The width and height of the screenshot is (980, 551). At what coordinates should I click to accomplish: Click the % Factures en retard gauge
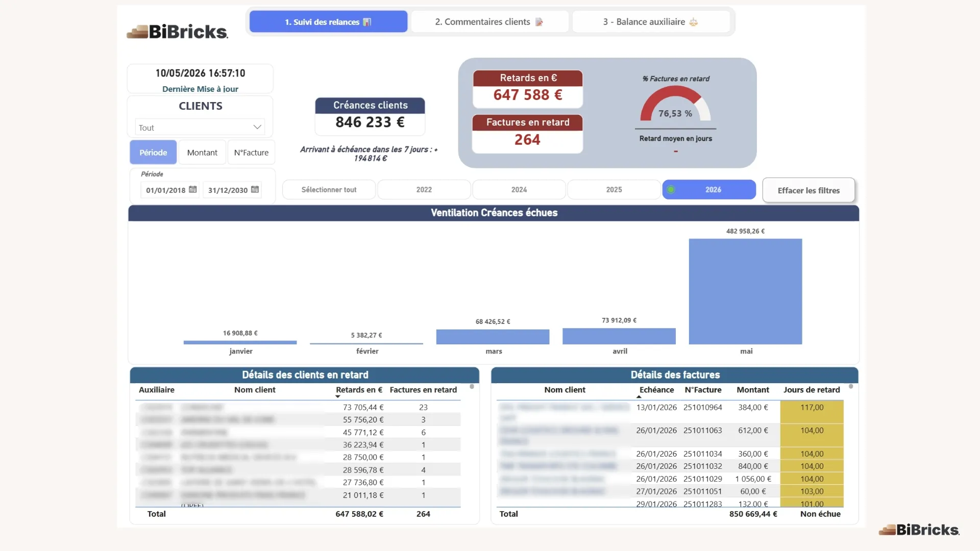(675, 104)
